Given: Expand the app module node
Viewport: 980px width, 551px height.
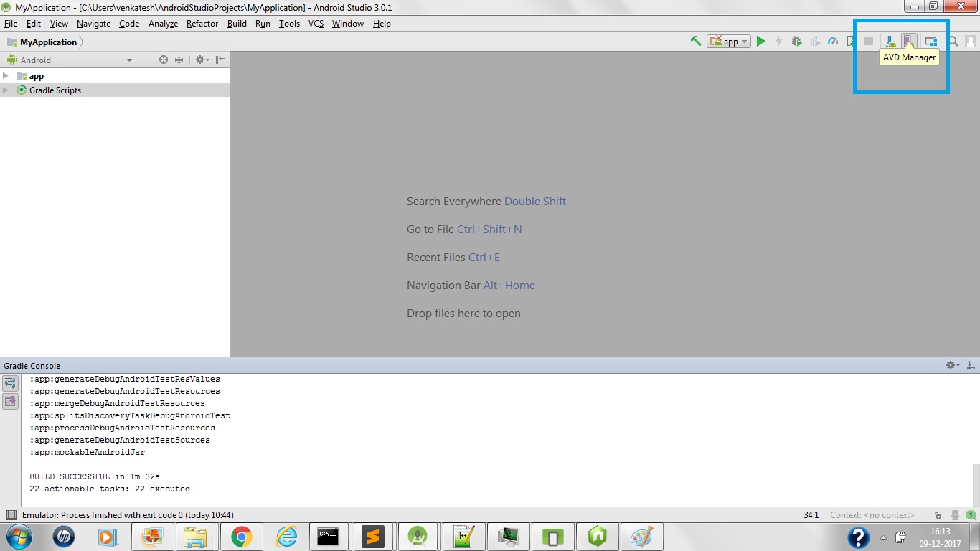Looking at the screenshot, I should [x=6, y=76].
